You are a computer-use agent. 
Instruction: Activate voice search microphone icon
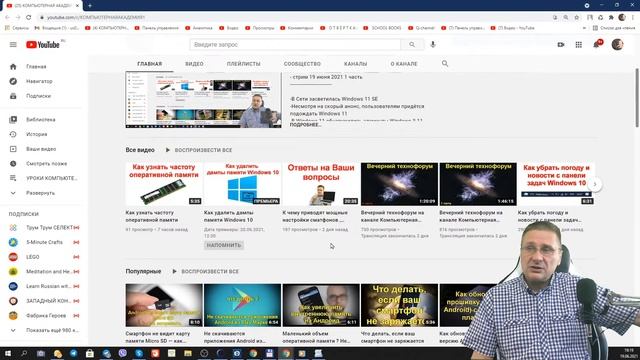[433, 44]
